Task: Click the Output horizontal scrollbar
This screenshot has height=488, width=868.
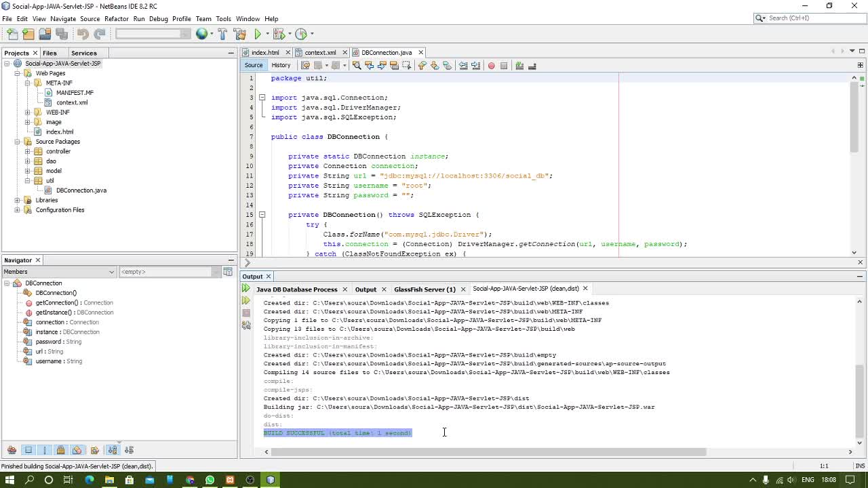Action: point(488,452)
